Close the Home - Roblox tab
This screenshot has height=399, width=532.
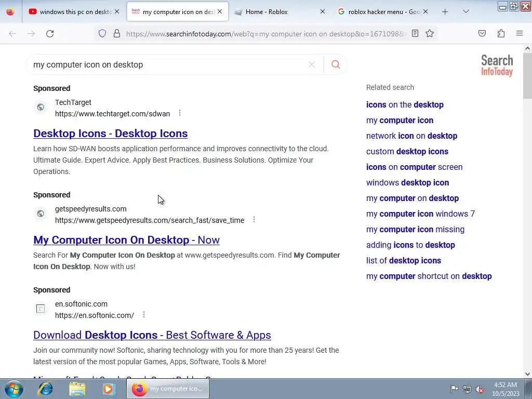click(323, 11)
